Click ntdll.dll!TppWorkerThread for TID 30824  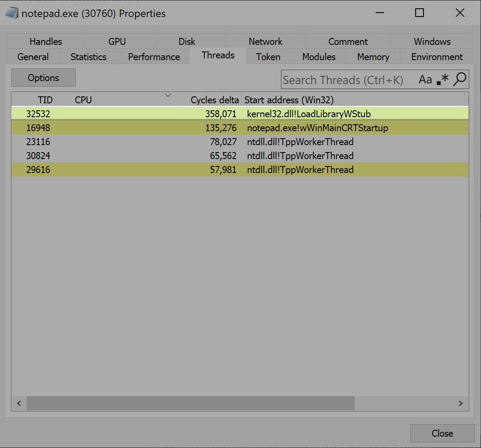[x=300, y=156]
